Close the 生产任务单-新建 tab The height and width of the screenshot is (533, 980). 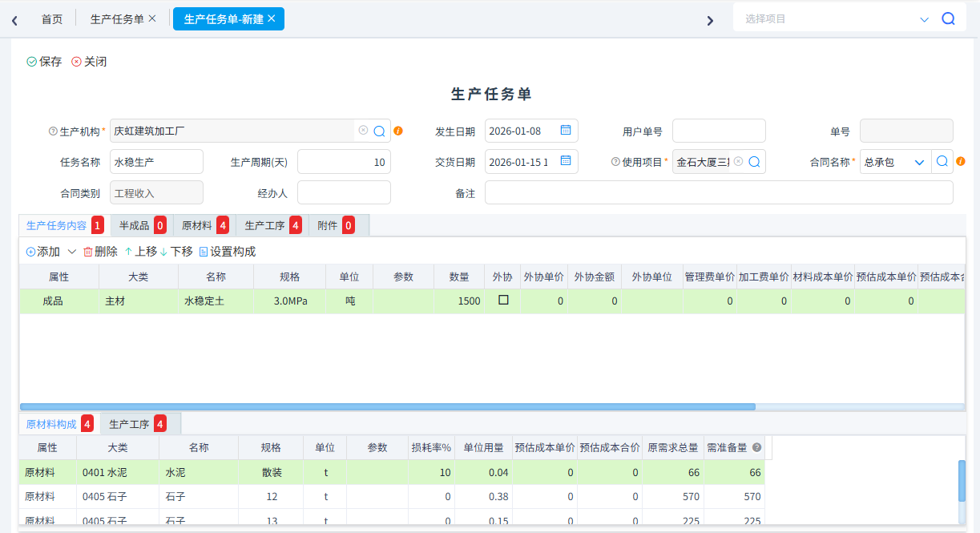coord(272,18)
